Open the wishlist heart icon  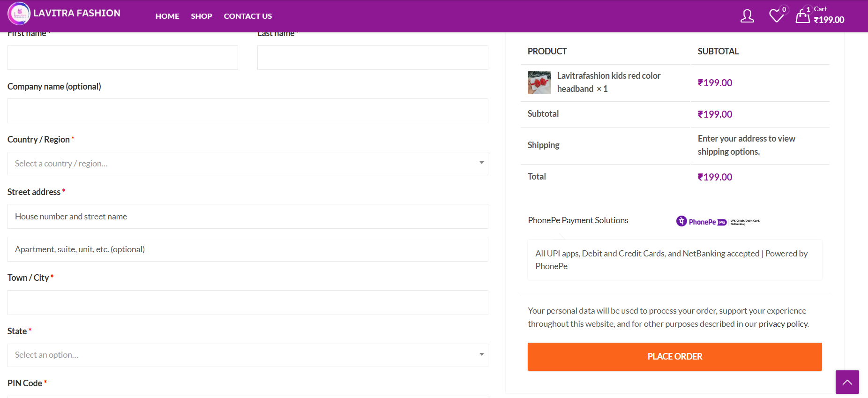click(x=777, y=16)
